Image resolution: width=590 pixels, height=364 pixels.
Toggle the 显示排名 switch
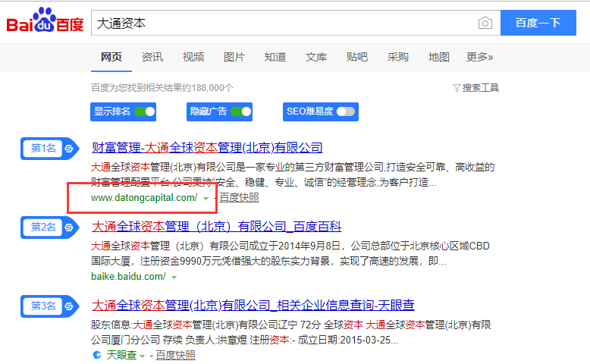pos(145,111)
